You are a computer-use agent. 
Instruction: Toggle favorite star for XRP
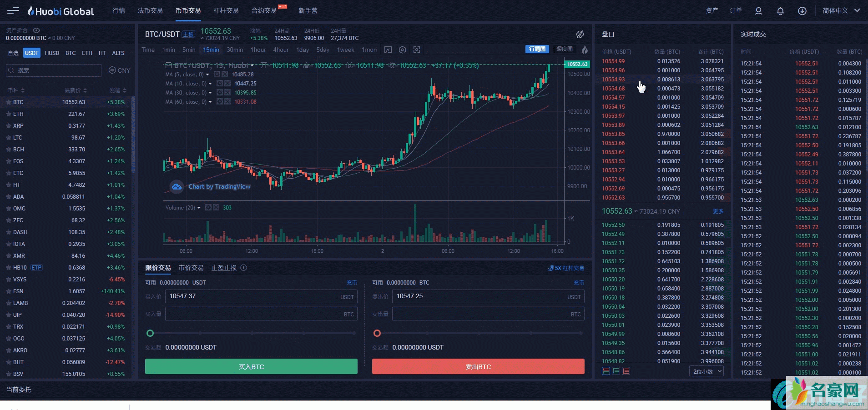(9, 126)
